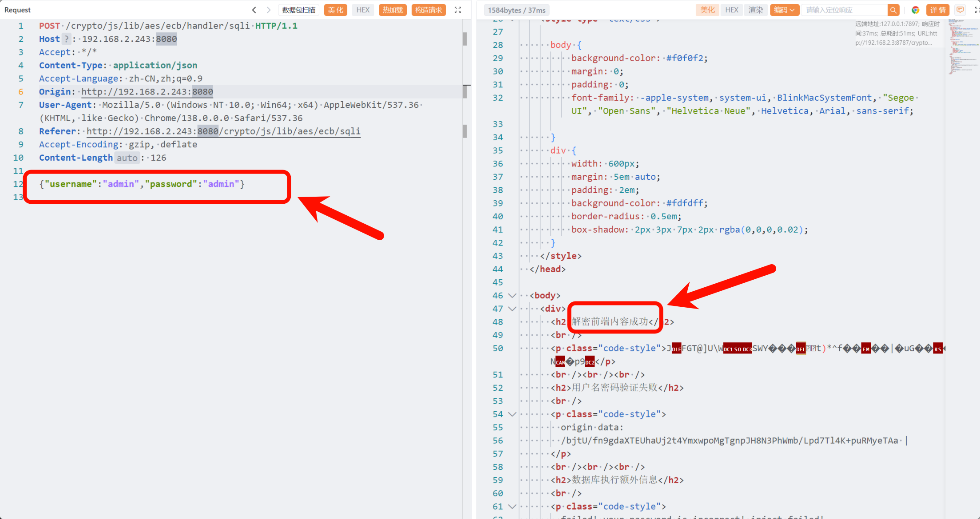The image size is (980, 519).
Task: Click the 构造请求 construct request button
Action: click(429, 10)
